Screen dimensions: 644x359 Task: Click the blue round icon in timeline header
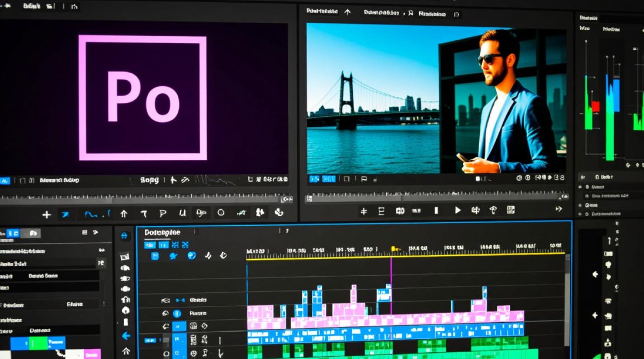coord(192,256)
